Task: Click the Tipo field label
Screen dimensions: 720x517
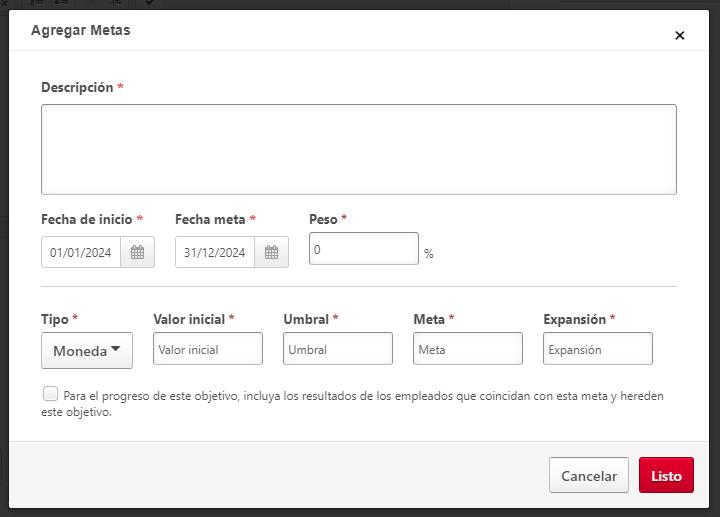Action: (x=55, y=319)
